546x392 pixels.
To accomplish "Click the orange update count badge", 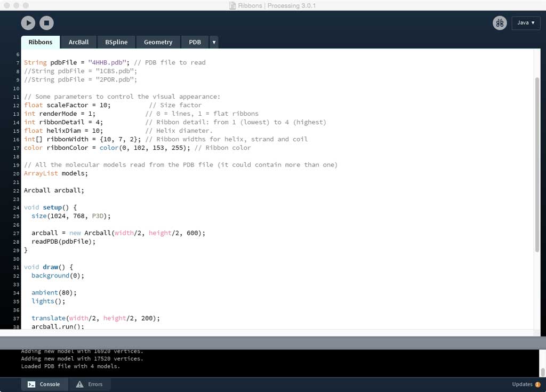I will pos(537,385).
